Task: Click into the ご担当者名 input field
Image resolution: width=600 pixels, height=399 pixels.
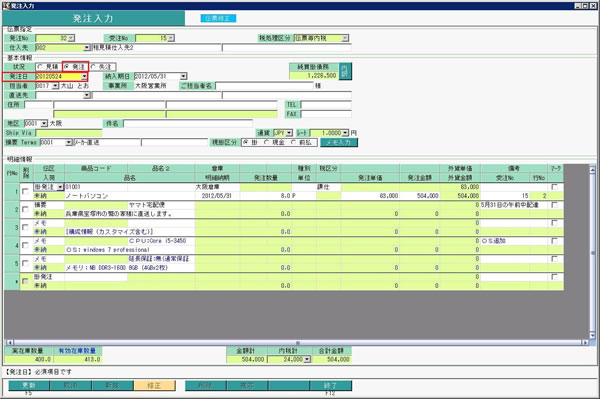Action: click(265, 86)
